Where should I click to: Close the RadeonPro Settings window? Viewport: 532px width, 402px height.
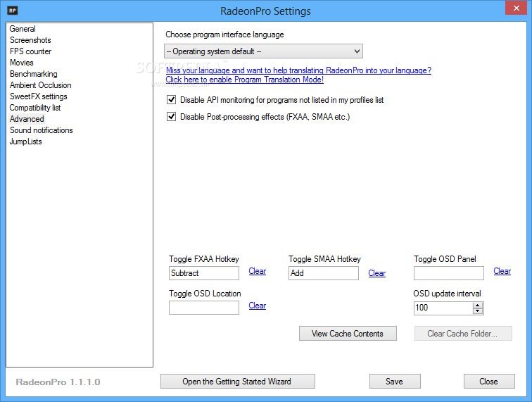516,8
